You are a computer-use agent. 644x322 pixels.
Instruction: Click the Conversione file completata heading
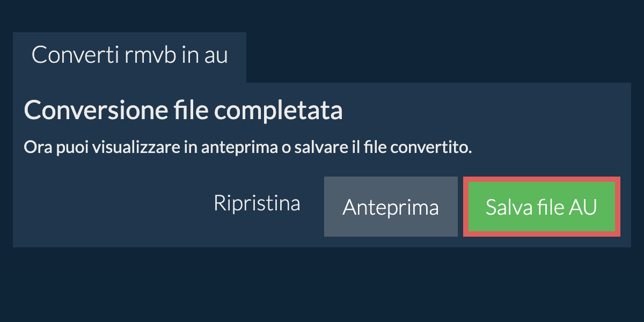(x=183, y=111)
